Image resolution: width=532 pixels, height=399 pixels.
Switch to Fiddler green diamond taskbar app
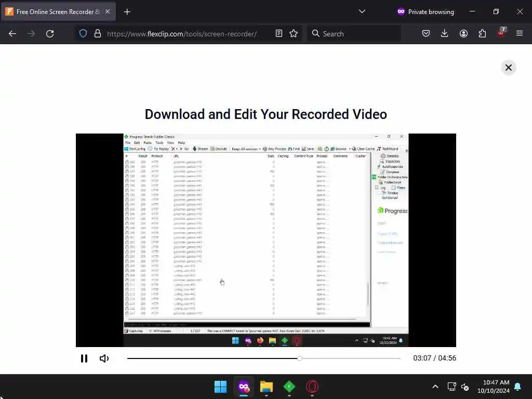pos(289,387)
